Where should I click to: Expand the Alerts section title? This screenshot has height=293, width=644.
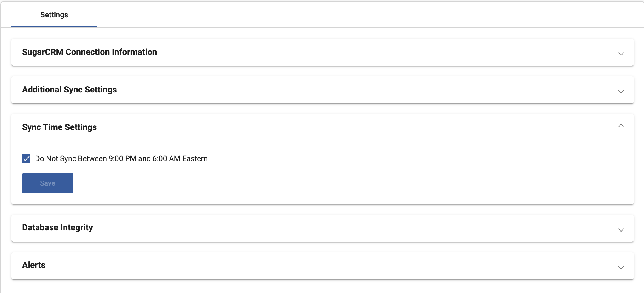click(34, 265)
